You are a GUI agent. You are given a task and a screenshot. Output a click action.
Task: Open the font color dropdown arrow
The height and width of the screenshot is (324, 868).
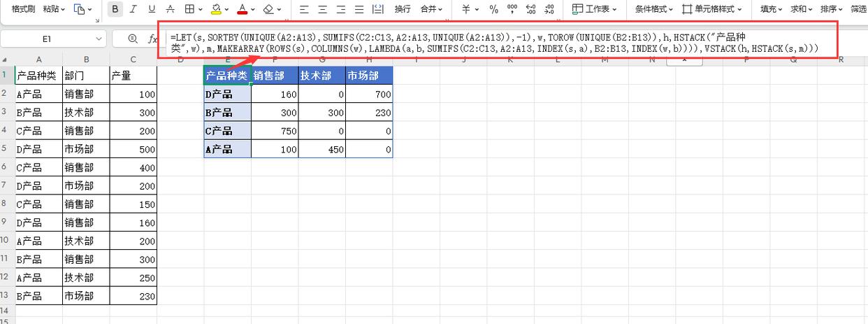click(x=254, y=10)
